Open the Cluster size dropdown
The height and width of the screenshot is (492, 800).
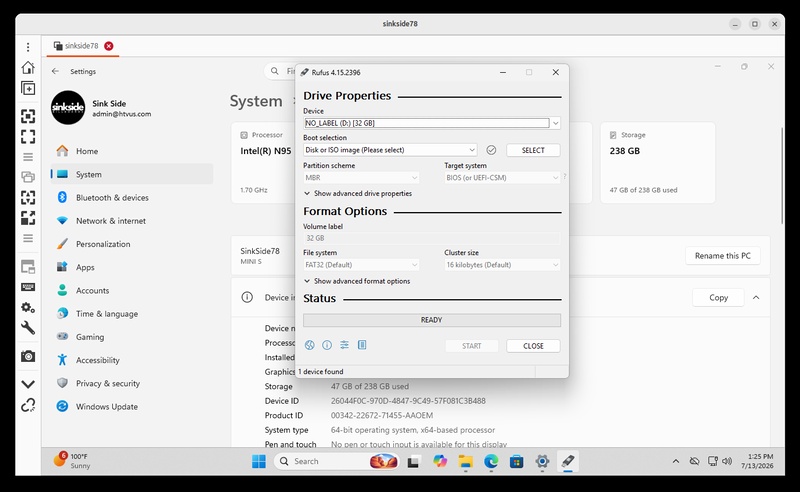click(502, 265)
